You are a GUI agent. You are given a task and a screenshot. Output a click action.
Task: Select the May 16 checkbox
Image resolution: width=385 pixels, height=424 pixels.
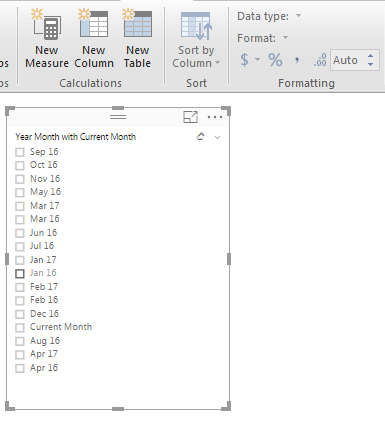pyautogui.click(x=20, y=192)
